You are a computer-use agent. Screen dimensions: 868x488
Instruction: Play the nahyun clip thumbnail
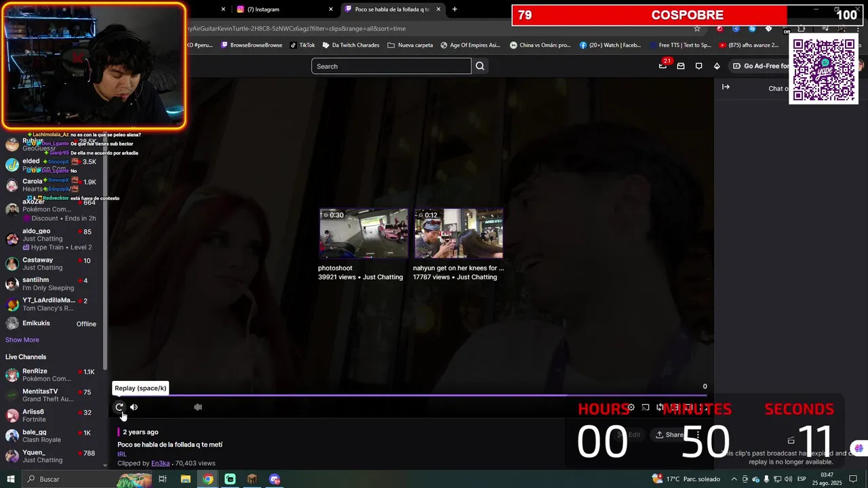(458, 233)
